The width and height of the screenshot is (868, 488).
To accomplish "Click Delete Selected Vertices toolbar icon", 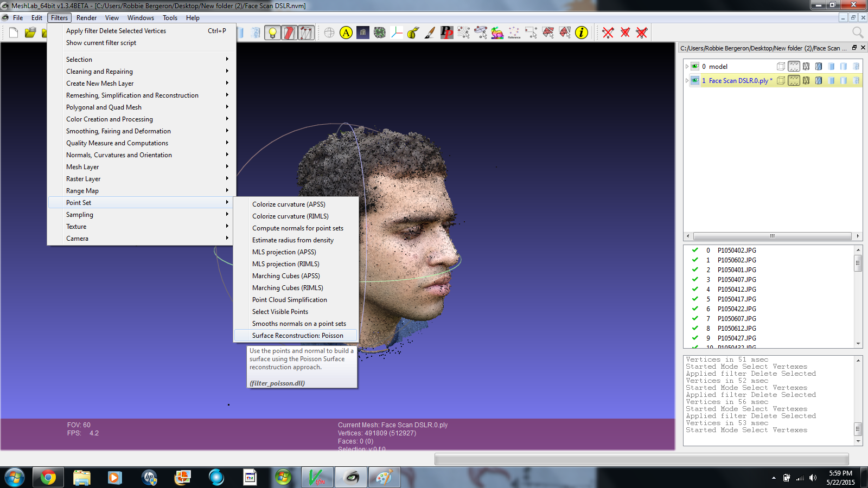I will [608, 33].
